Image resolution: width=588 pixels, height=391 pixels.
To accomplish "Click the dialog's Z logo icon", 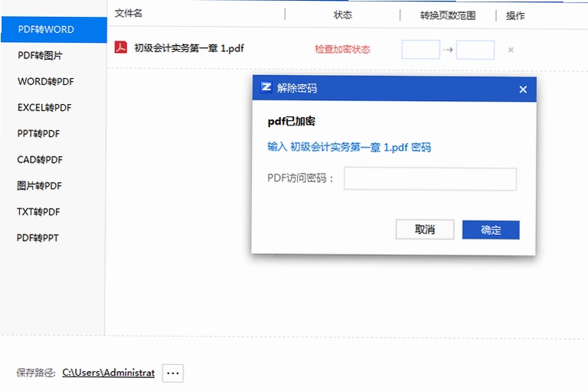I will (x=266, y=87).
